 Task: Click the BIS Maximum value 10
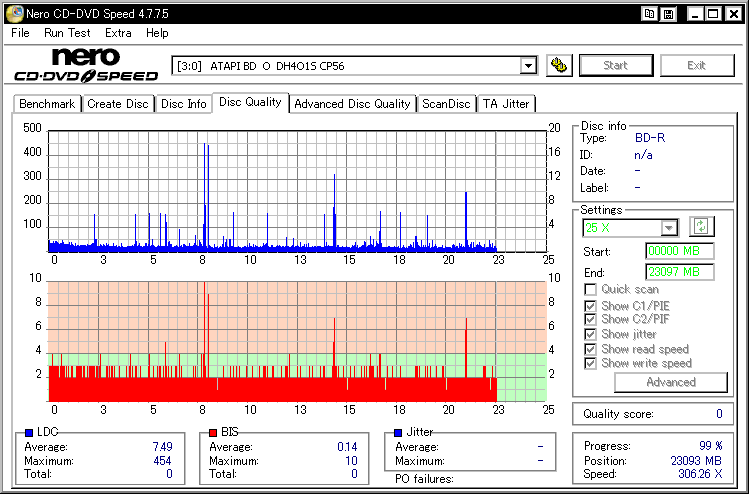[351, 461]
